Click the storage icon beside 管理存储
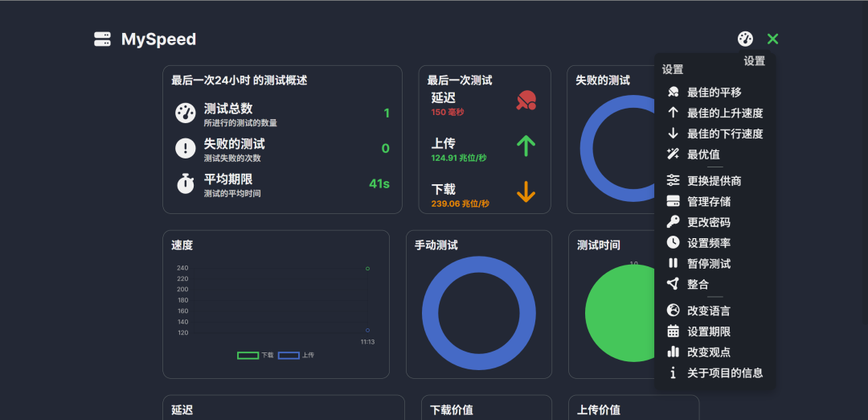This screenshot has height=420, width=868. (x=674, y=201)
